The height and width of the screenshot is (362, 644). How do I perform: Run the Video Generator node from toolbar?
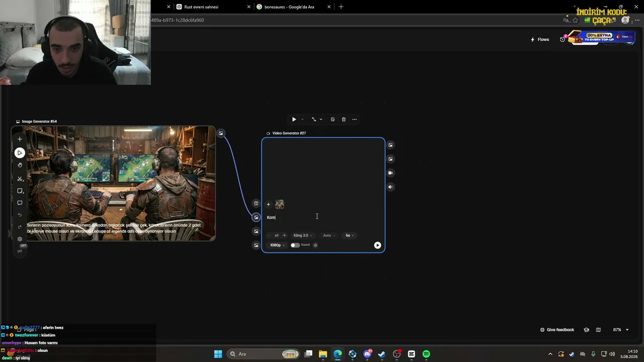pyautogui.click(x=294, y=120)
